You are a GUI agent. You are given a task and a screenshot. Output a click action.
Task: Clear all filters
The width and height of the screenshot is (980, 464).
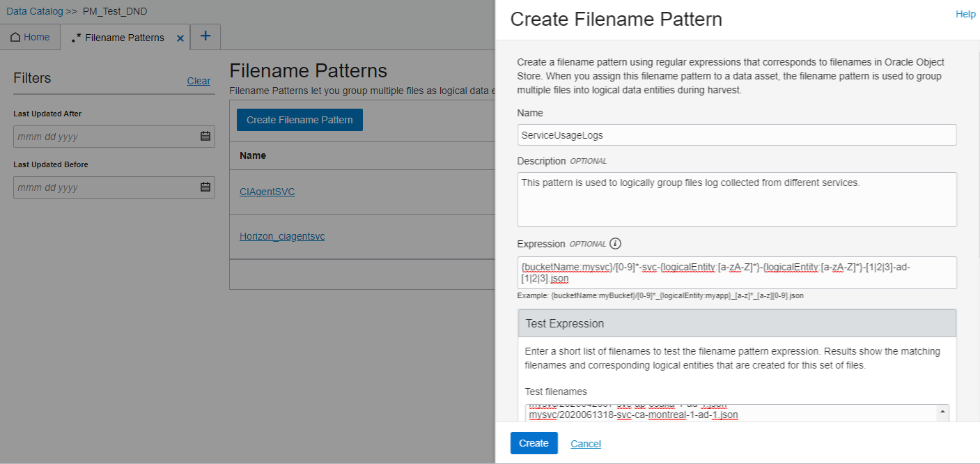point(199,81)
